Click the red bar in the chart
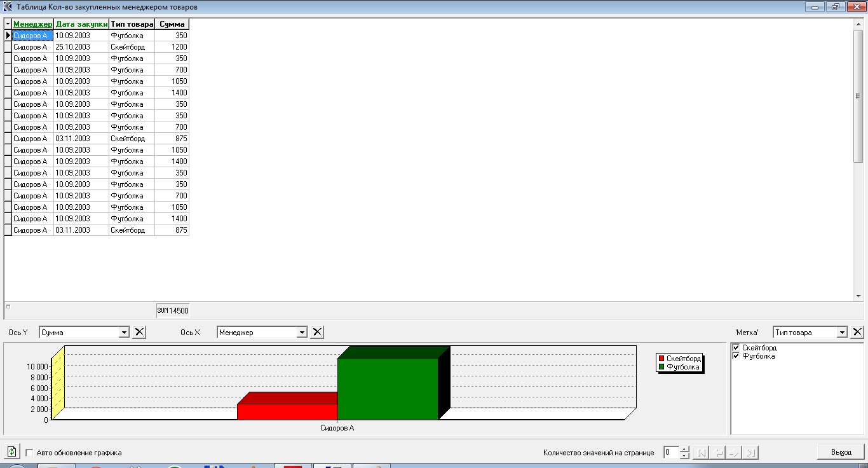 (x=287, y=411)
